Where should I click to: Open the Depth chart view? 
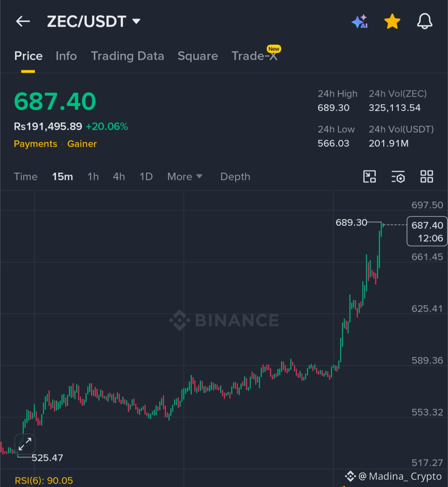point(235,177)
